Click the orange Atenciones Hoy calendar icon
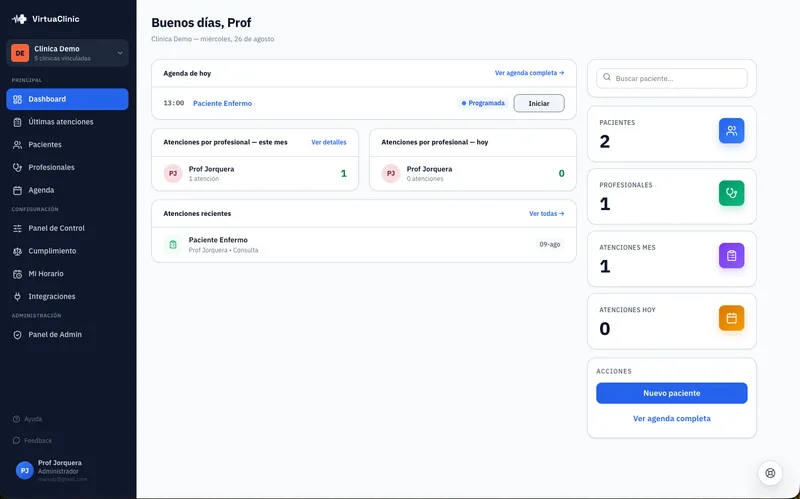Image resolution: width=800 pixels, height=499 pixels. click(731, 318)
